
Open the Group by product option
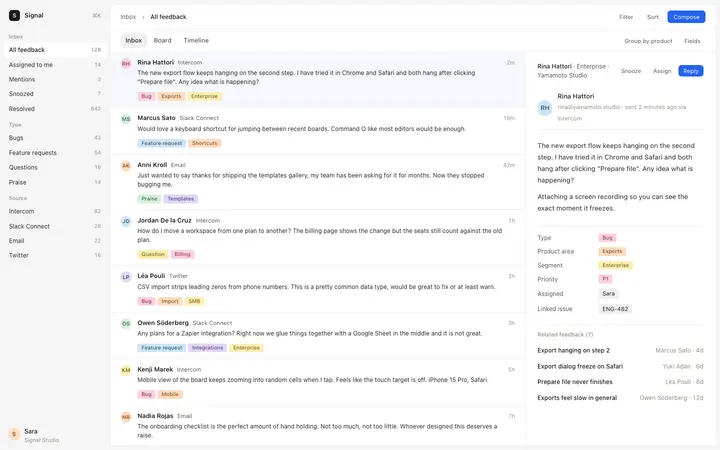[648, 41]
